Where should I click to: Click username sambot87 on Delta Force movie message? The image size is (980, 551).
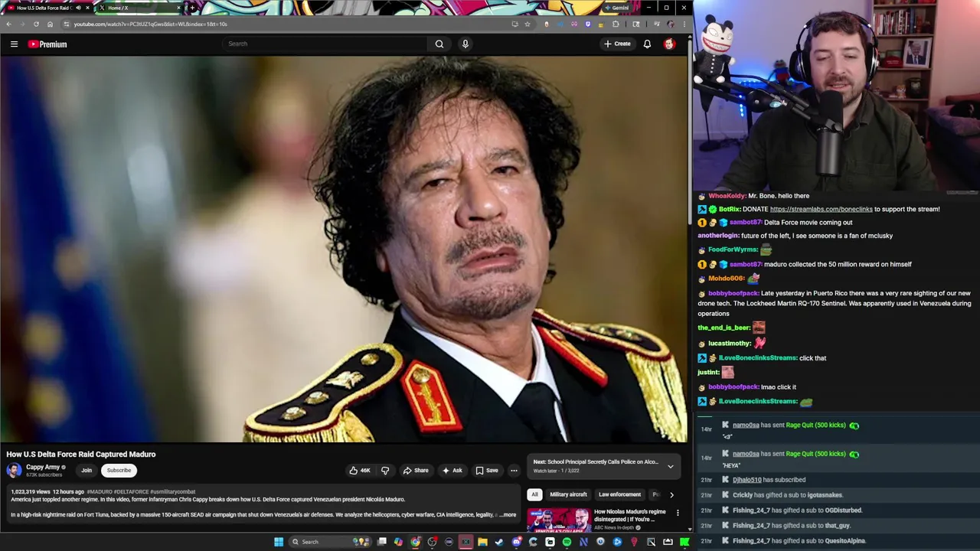(x=745, y=223)
